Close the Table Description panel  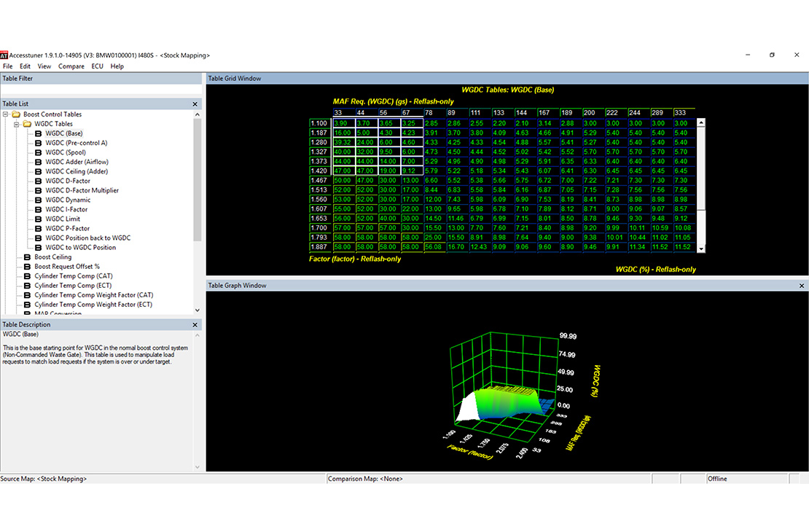pyautogui.click(x=195, y=325)
